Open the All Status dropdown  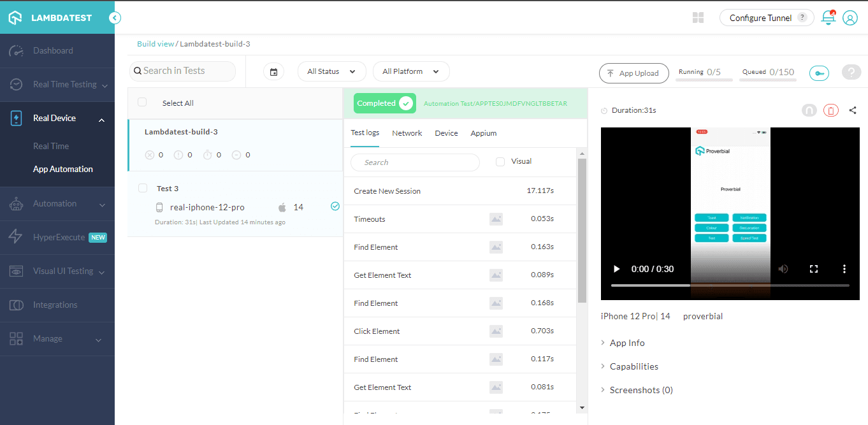click(x=331, y=71)
